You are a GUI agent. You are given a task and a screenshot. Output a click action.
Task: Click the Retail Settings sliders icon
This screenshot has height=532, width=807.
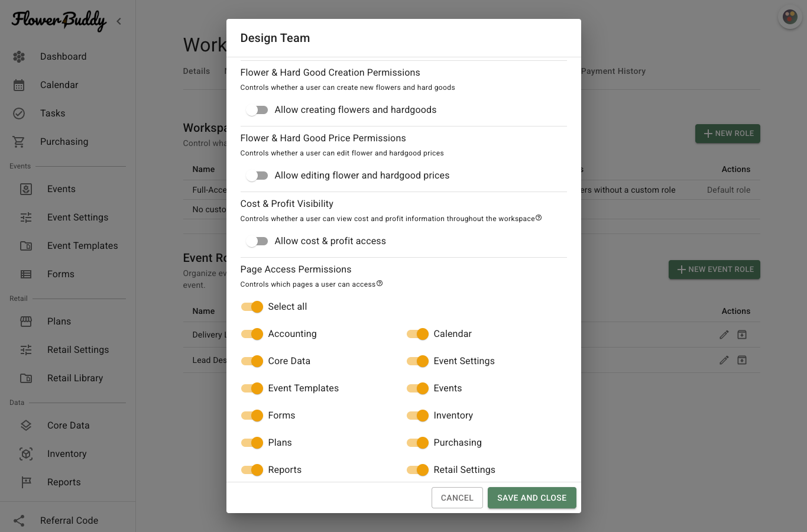click(x=26, y=350)
